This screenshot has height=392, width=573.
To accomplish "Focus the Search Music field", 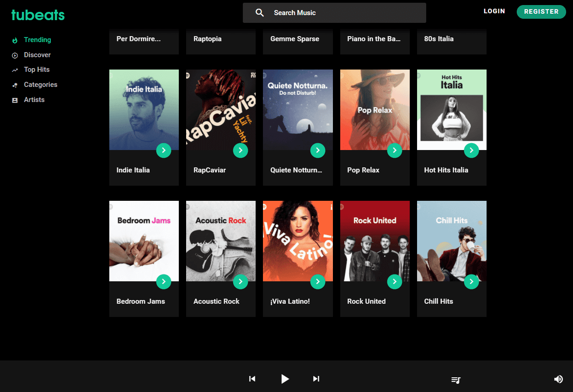I will (x=343, y=13).
